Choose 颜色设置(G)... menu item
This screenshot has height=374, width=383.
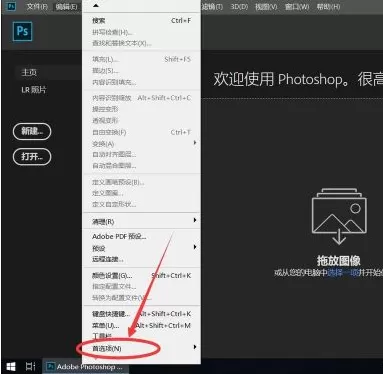point(141,276)
